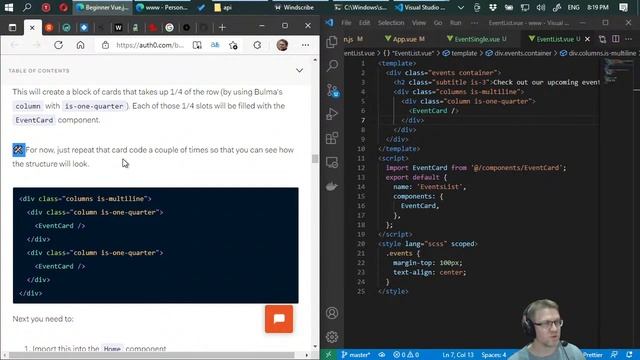Open Edge Settings and more menu
The height and width of the screenshot is (360, 640).
tap(305, 45)
